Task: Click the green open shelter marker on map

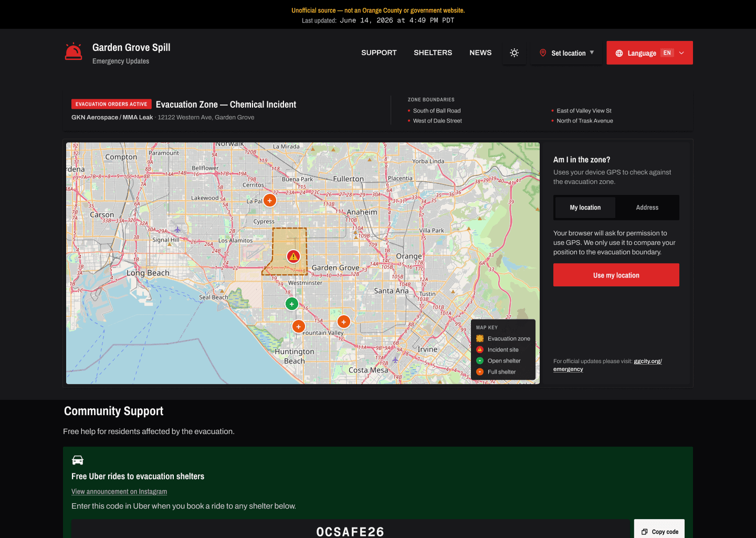Action: [292, 304]
